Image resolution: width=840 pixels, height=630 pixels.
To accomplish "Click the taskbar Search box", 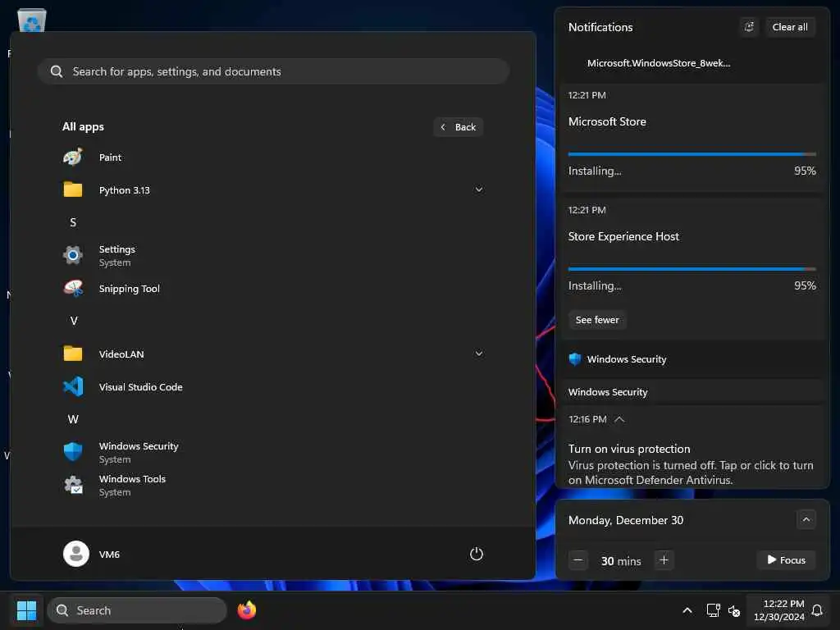I will click(x=137, y=610).
